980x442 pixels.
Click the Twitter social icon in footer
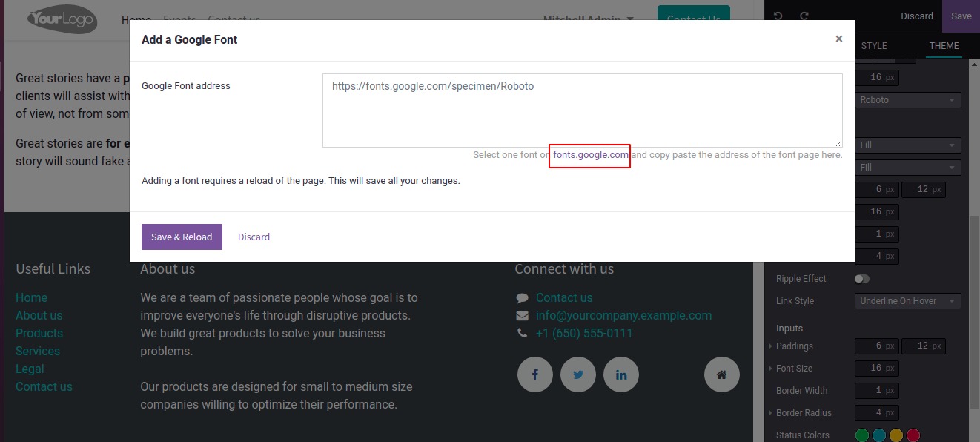[x=578, y=375]
